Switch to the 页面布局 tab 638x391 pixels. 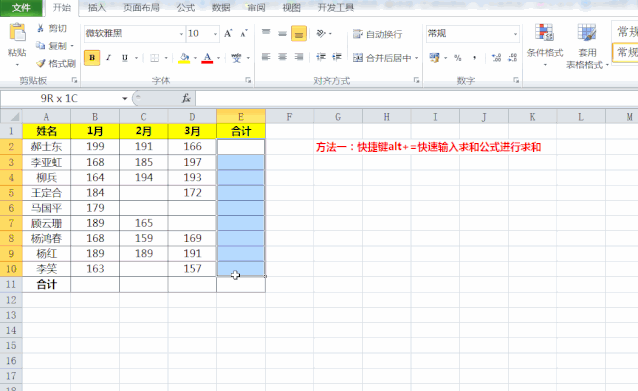[141, 7]
